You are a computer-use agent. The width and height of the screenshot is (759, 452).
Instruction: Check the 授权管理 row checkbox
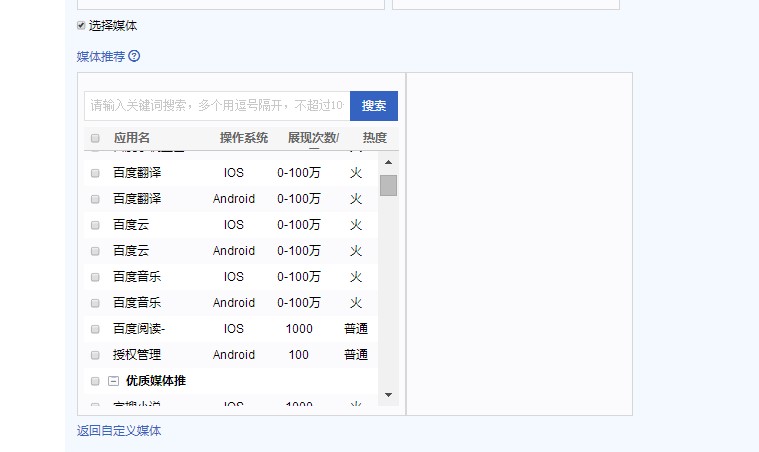(x=95, y=355)
